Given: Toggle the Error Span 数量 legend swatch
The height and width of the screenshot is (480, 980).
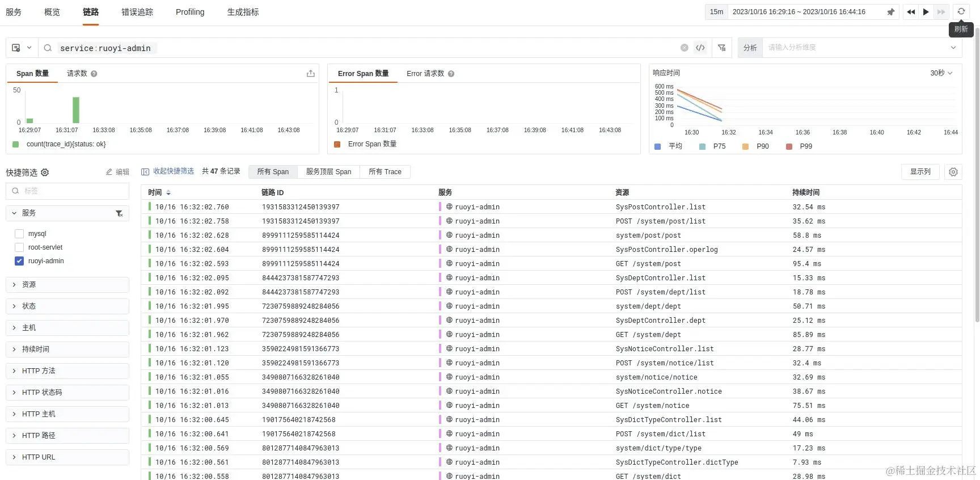Looking at the screenshot, I should click(x=337, y=144).
